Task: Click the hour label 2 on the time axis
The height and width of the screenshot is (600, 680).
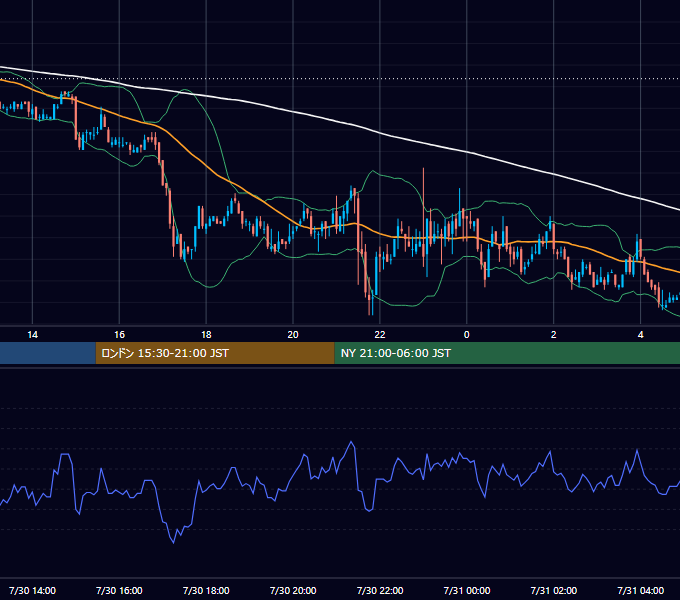Action: coord(553,335)
